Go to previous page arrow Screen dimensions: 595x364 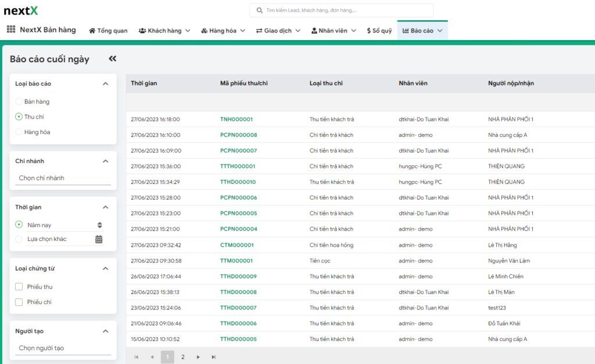pos(152,357)
